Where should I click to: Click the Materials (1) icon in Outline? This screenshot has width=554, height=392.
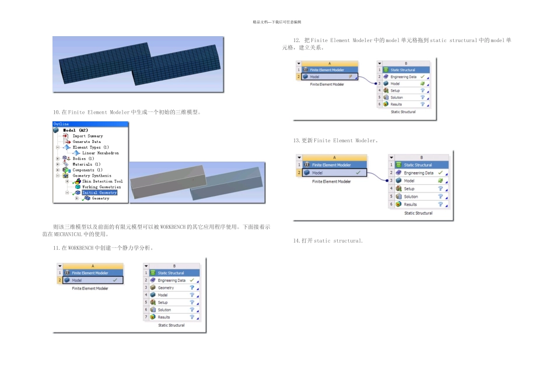pos(66,164)
